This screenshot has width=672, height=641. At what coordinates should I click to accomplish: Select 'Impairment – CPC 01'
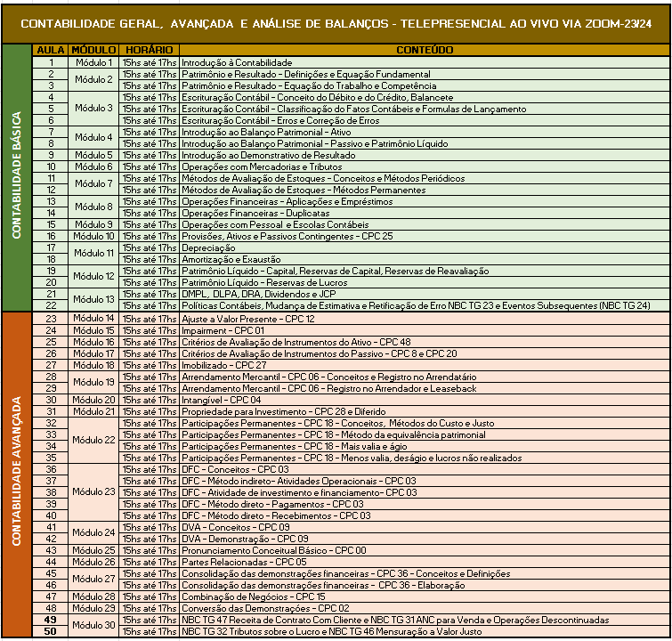coord(425,330)
